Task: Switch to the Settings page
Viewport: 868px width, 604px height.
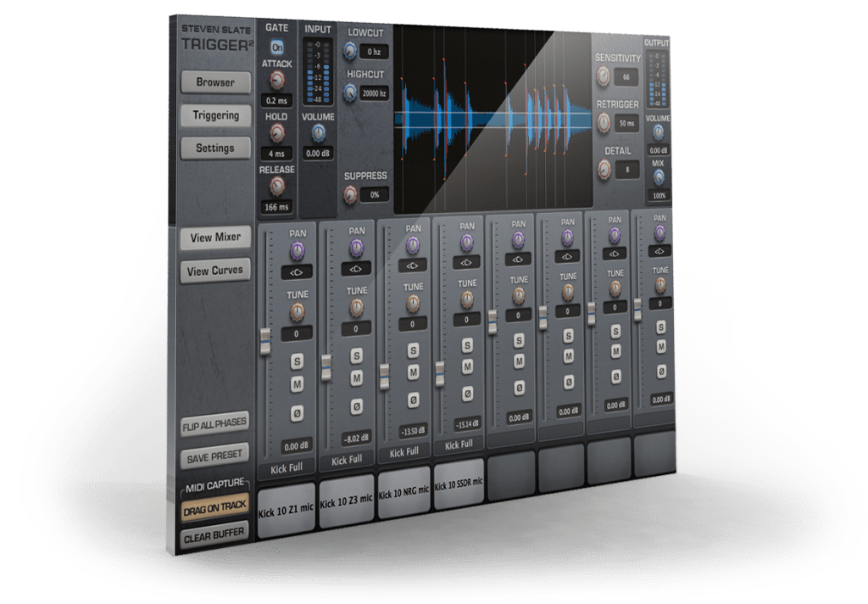Action: tap(215, 148)
